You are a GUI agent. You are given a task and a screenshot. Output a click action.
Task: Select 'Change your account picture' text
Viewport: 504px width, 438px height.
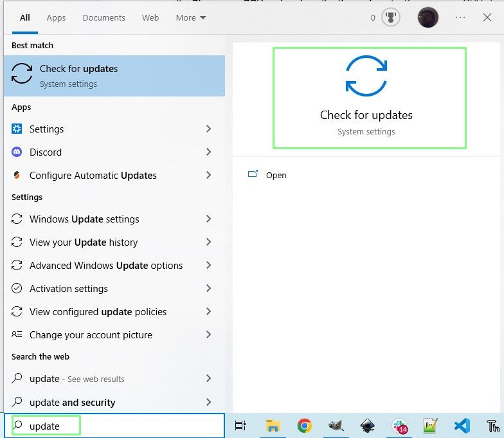[x=91, y=335]
